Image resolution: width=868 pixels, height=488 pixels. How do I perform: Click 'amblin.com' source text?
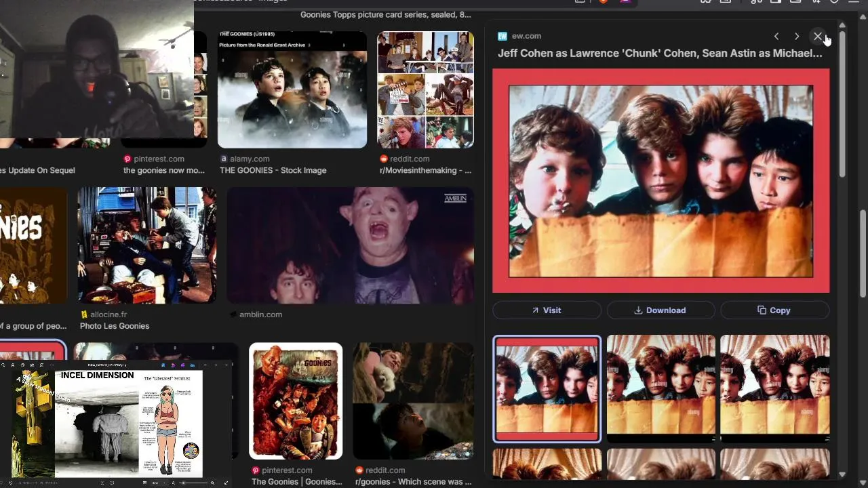(260, 314)
